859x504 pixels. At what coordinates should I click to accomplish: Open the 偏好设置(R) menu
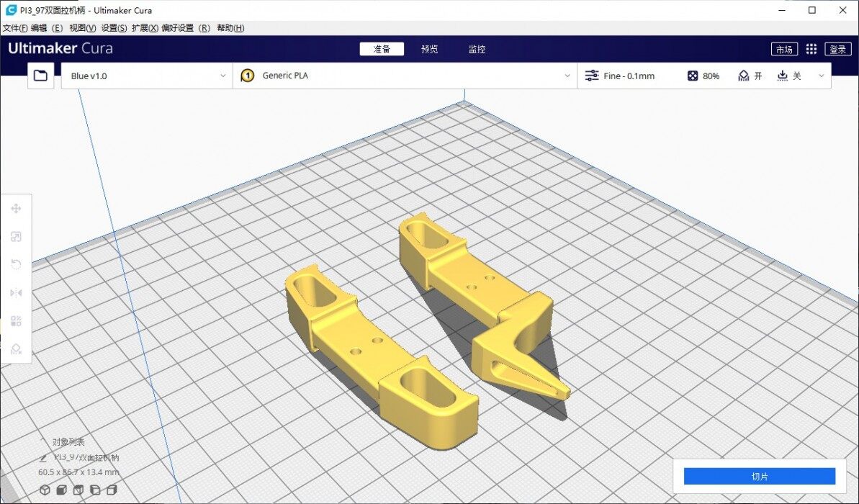click(186, 28)
